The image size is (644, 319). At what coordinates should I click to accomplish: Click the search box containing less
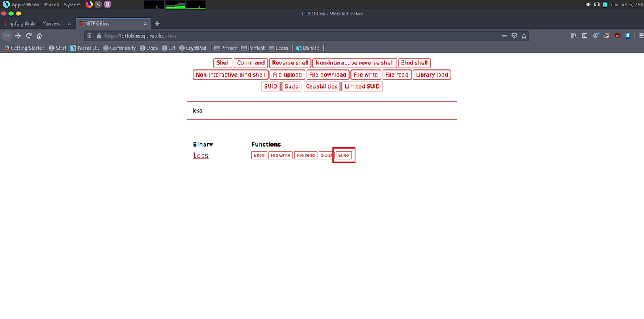tap(321, 110)
